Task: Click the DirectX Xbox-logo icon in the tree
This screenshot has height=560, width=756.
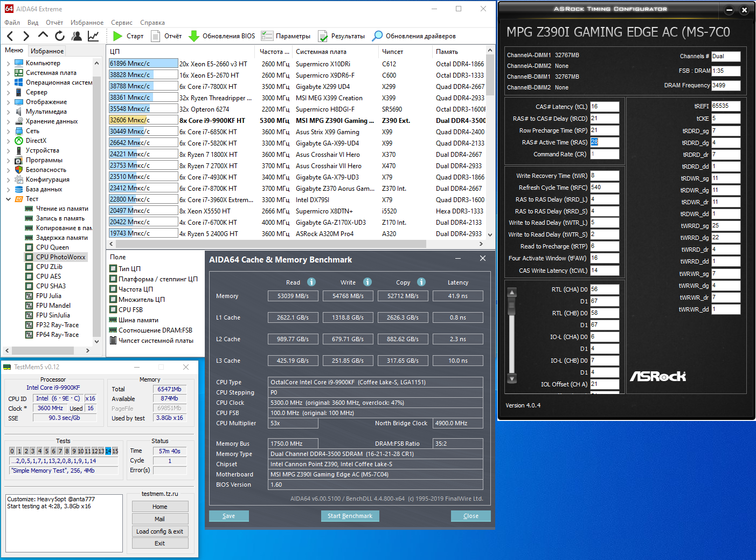Action: click(x=19, y=141)
